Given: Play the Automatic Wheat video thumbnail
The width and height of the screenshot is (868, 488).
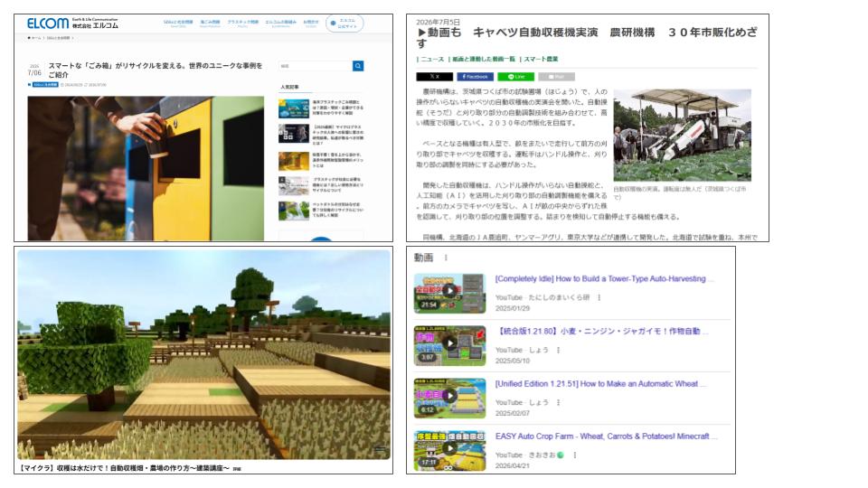Looking at the screenshot, I should click(449, 398).
